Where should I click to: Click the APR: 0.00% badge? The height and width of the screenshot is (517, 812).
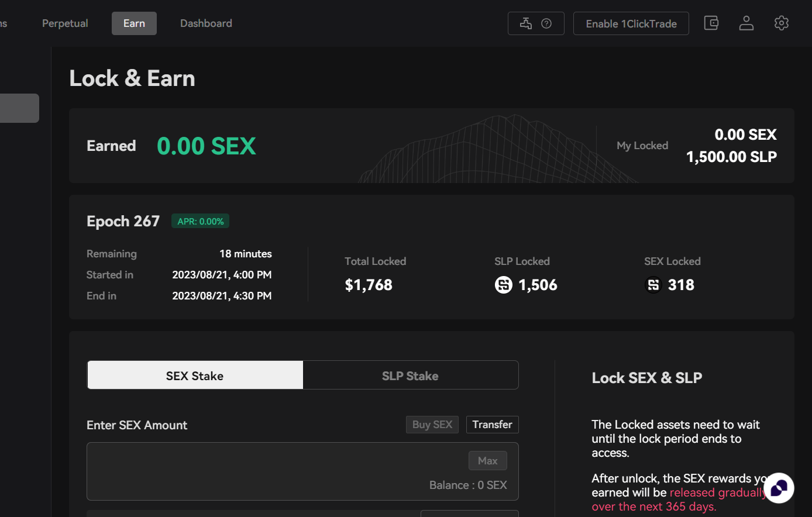(200, 222)
